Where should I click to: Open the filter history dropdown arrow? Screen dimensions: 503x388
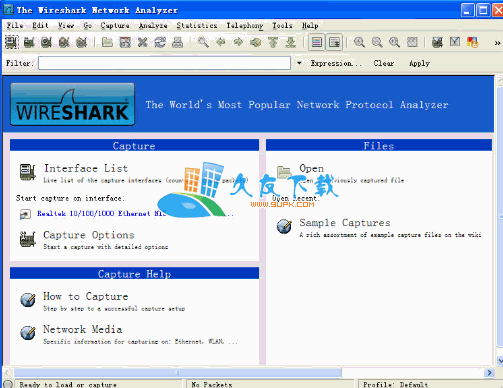pos(299,63)
